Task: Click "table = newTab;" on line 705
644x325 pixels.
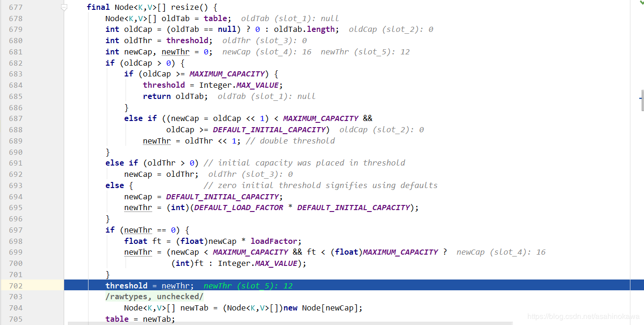Action: click(140, 319)
